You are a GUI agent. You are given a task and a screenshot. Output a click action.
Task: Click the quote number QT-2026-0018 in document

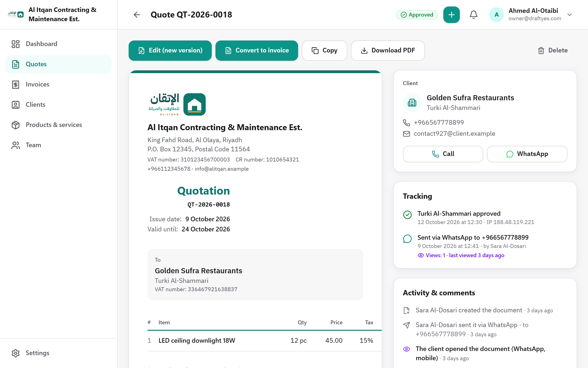pyautogui.click(x=209, y=204)
